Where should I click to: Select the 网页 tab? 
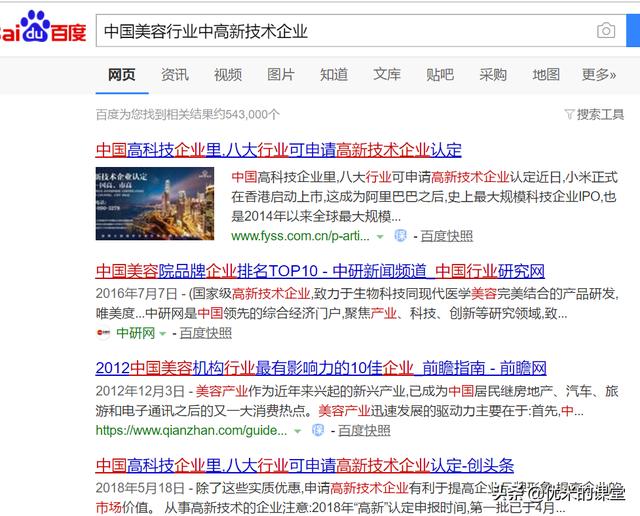click(122, 75)
